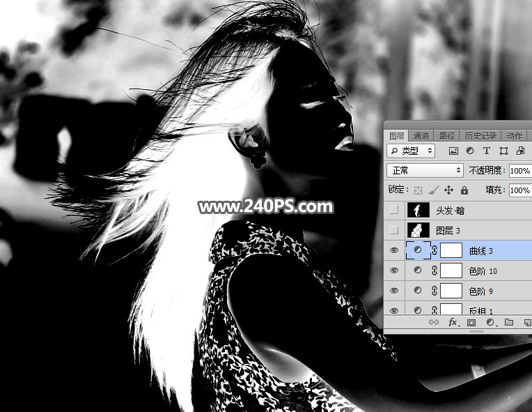Image resolution: width=532 pixels, height=412 pixels.
Task: Select the 曲线 3 layer mask thumbnail
Action: pos(451,250)
